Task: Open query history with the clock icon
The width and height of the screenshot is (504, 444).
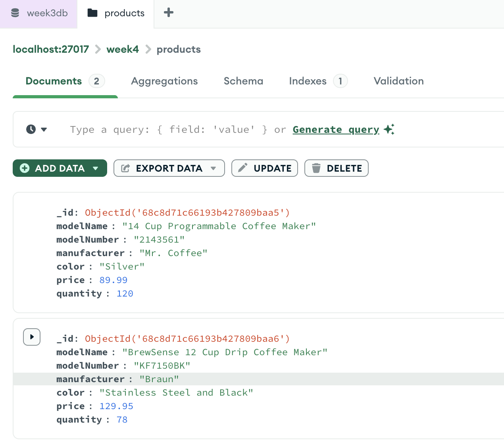Action: [x=31, y=129]
